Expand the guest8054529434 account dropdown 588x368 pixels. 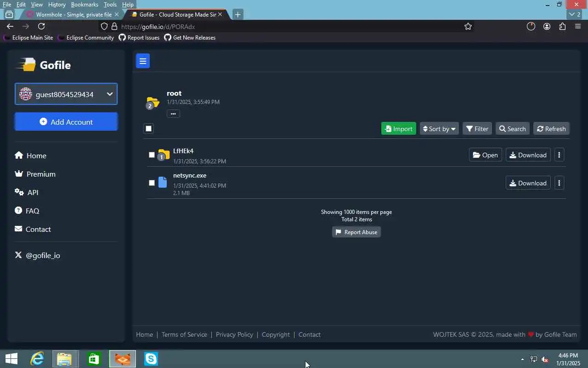pyautogui.click(x=66, y=94)
